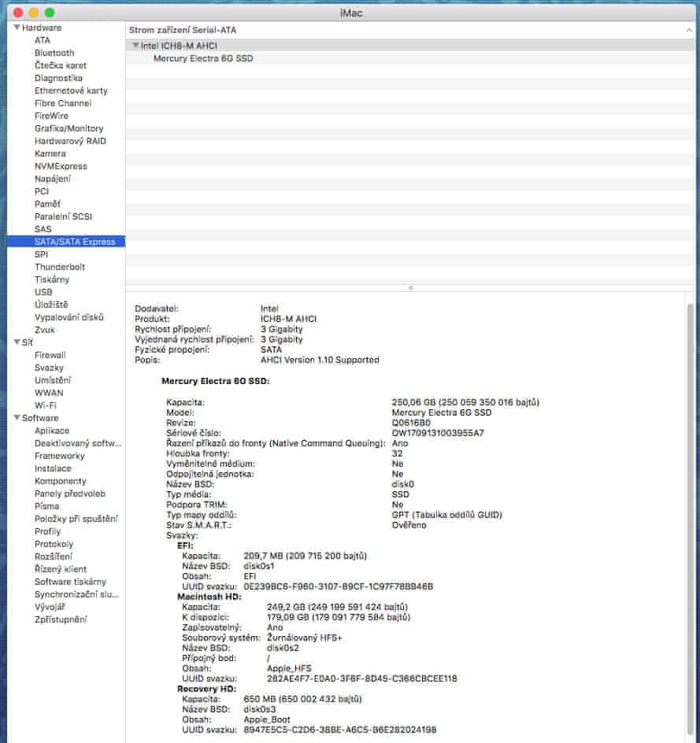Select Software tiskárny entry

(x=70, y=582)
